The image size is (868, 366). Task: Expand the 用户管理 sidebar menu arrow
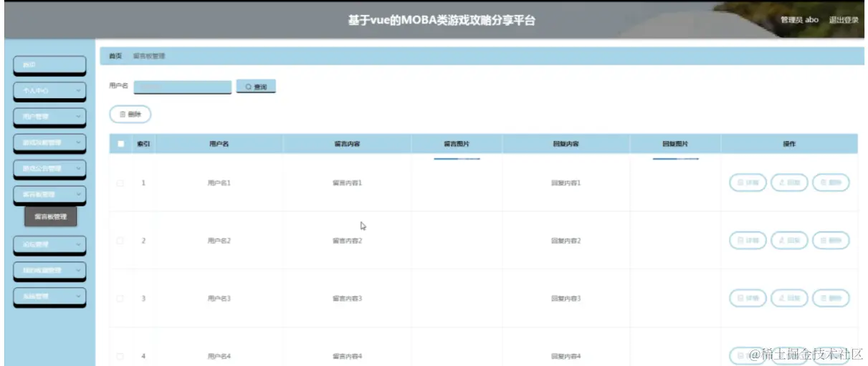pos(77,116)
